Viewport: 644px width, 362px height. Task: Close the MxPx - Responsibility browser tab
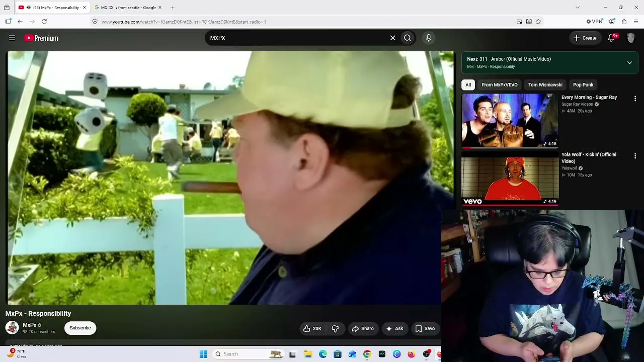(x=85, y=8)
